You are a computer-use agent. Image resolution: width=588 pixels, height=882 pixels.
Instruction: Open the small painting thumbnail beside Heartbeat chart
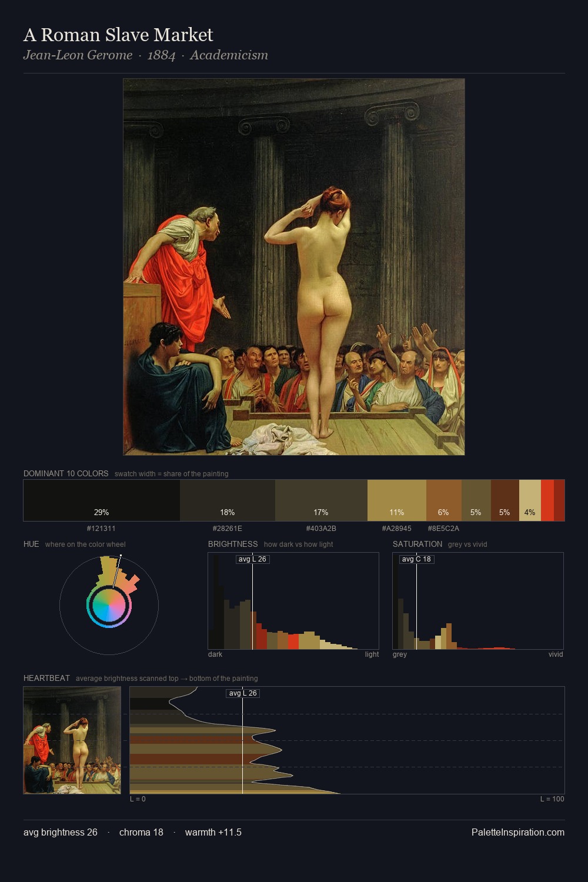72,740
